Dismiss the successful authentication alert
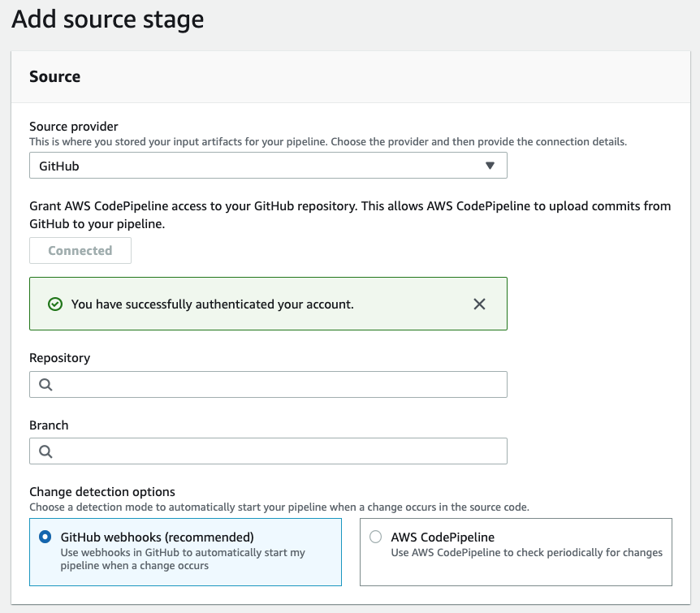 tap(479, 304)
